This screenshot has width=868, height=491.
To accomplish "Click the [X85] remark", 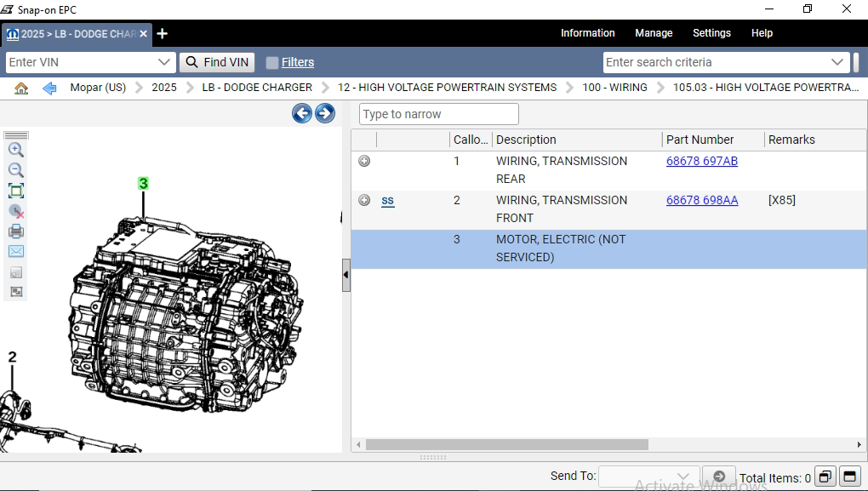I will tap(782, 200).
